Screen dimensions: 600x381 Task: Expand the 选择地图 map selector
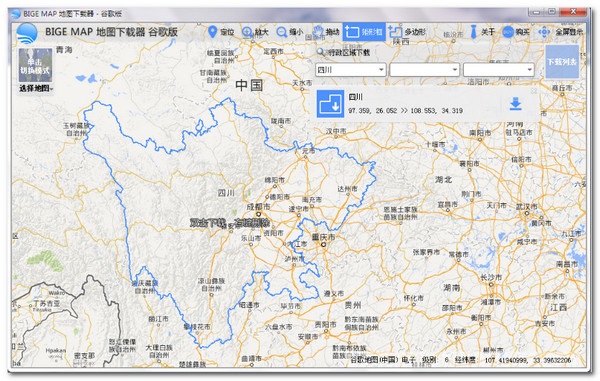point(36,88)
